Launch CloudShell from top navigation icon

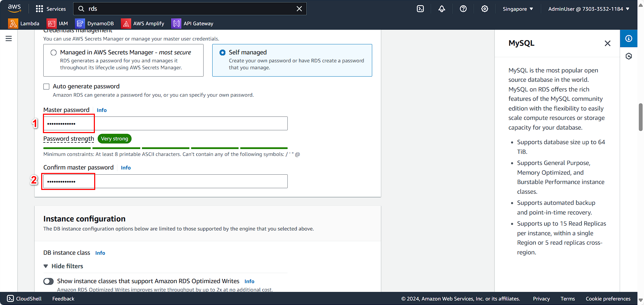pos(420,9)
